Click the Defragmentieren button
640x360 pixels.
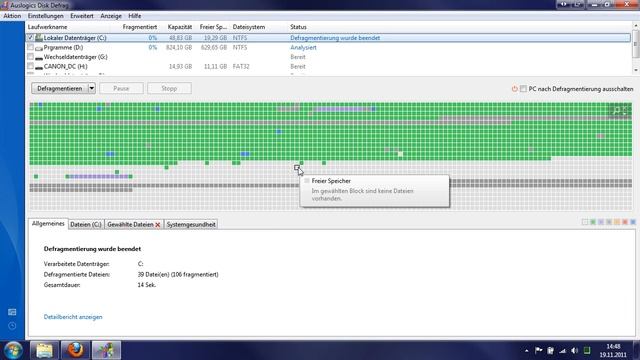60,88
